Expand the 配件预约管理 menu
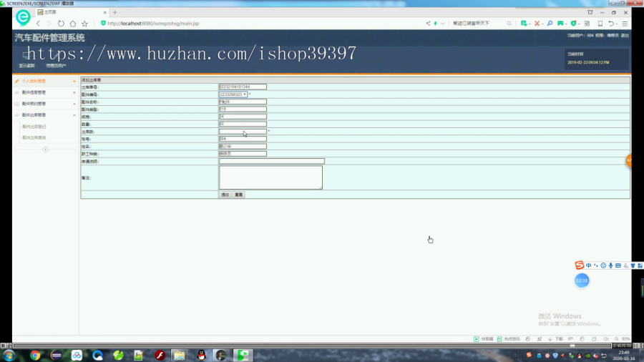The height and width of the screenshot is (362, 644). [x=45, y=104]
